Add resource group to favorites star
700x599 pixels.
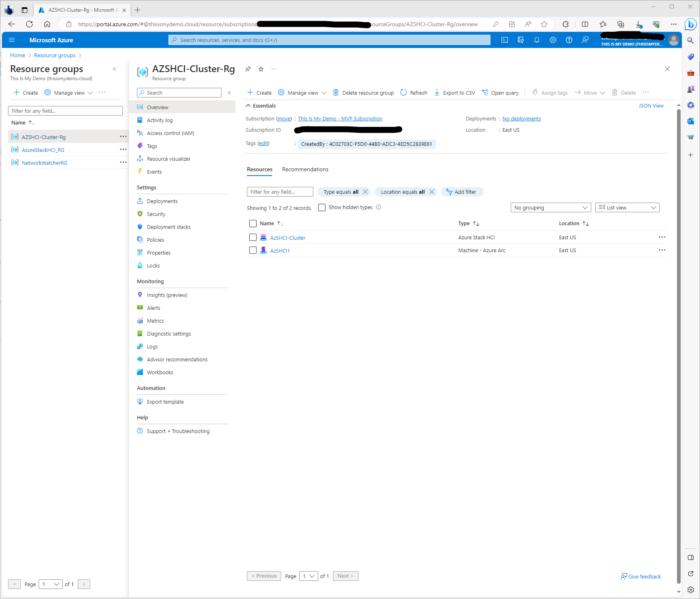261,69
